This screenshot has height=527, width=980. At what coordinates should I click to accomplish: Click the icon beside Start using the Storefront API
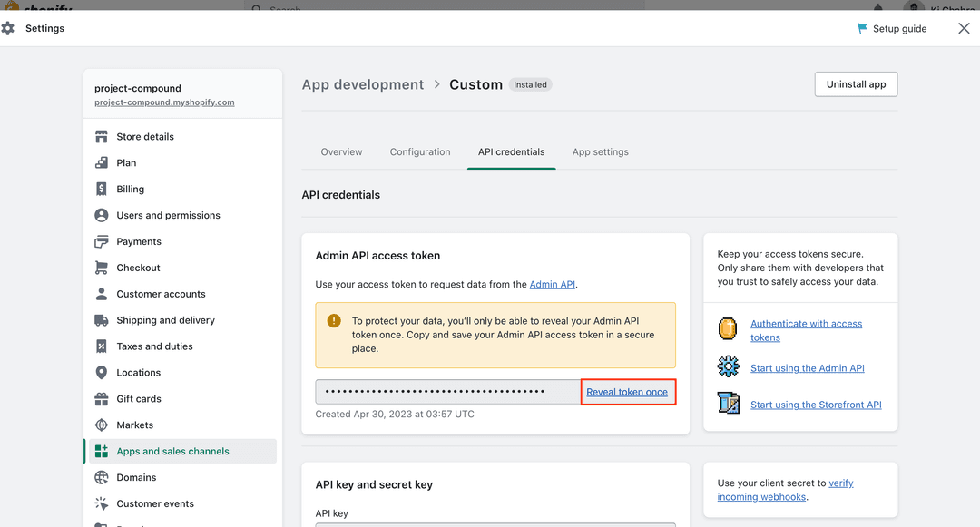(x=728, y=404)
